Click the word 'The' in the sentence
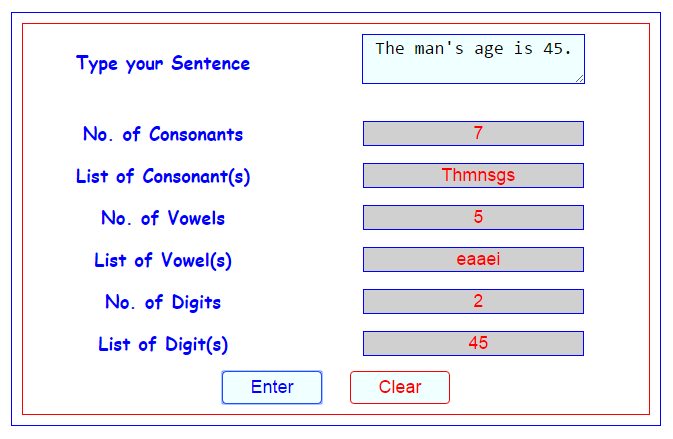The height and width of the screenshot is (439, 673). (390, 48)
